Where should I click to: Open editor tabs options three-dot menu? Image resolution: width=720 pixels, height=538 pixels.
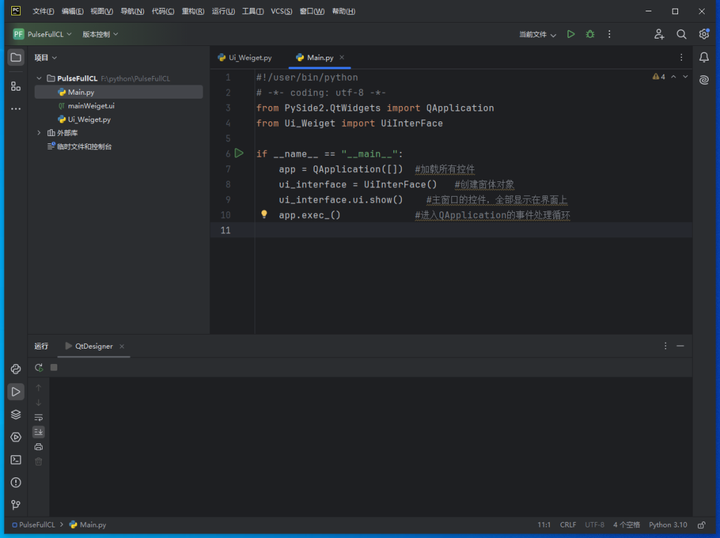(681, 57)
